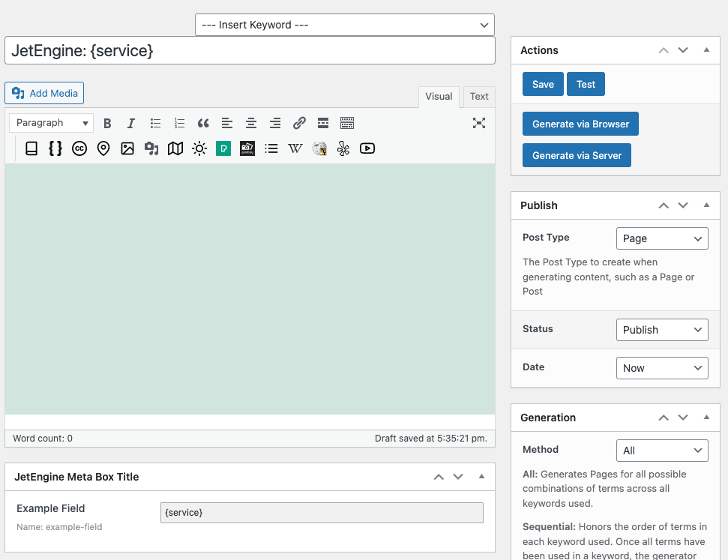Collapse the Publish panel
The height and width of the screenshot is (560, 728).
tap(707, 205)
